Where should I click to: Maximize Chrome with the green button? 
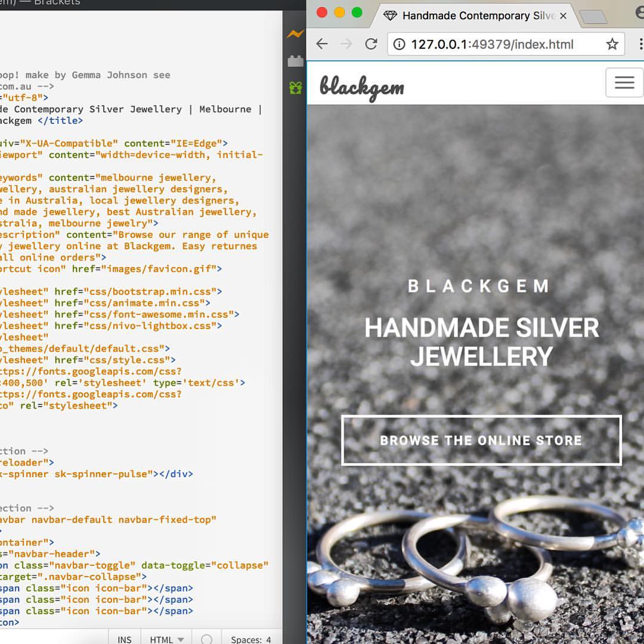coord(357,13)
